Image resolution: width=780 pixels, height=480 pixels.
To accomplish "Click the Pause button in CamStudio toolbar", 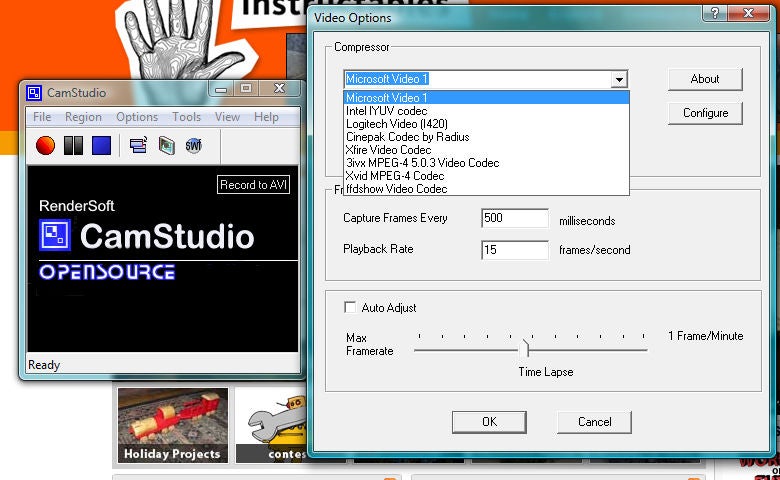I will (73, 146).
